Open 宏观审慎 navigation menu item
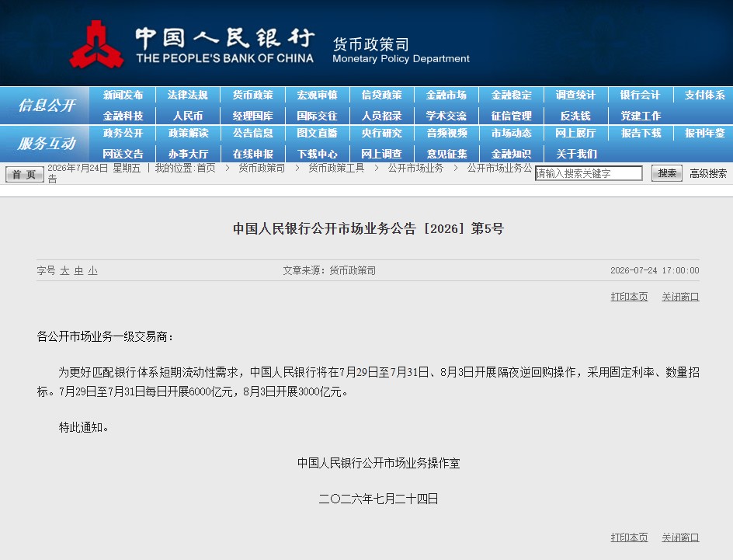 point(317,95)
